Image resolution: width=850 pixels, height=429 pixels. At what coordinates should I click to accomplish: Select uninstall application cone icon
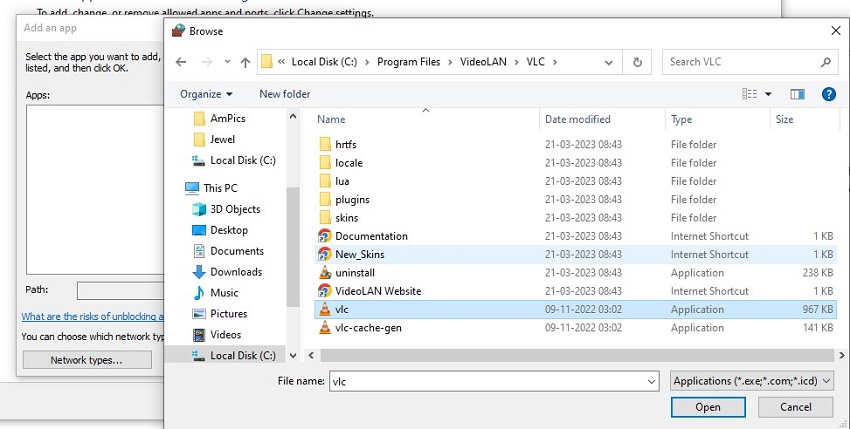pyautogui.click(x=325, y=273)
